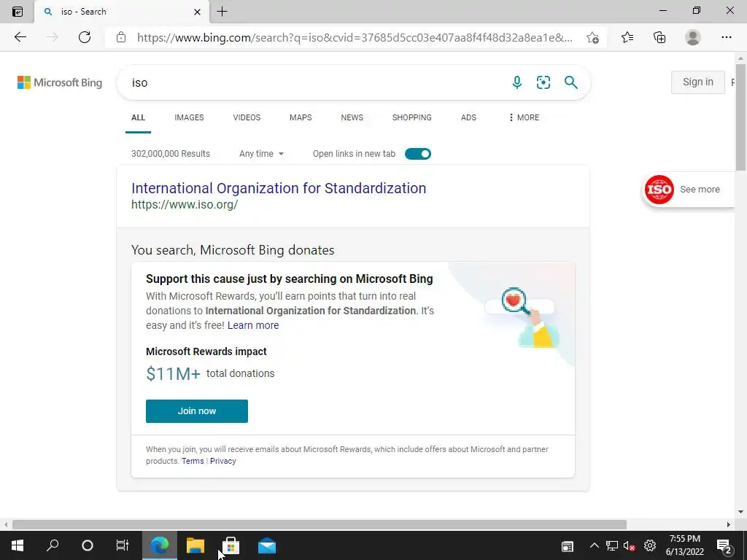Image resolution: width=747 pixels, height=560 pixels.
Task: Select the ALL results tab
Action: point(138,117)
